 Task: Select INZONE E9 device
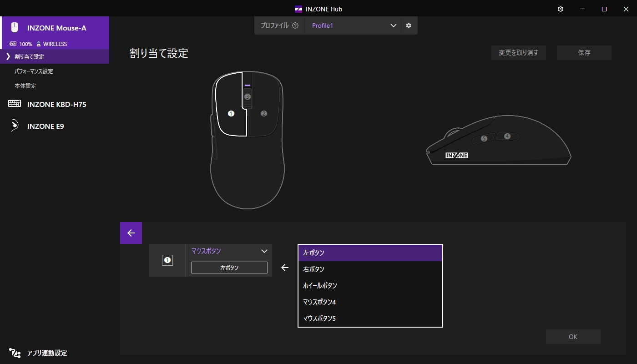click(55, 126)
